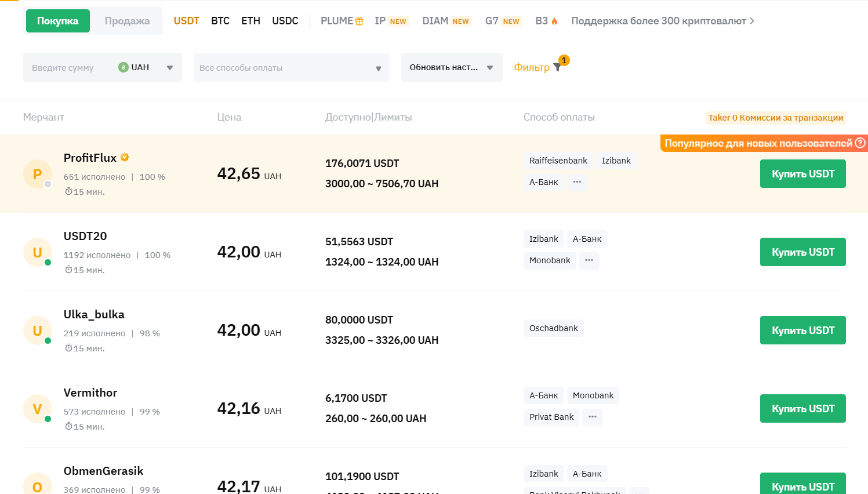
Task: Expand more payment methods for USDT20
Action: [x=589, y=260]
